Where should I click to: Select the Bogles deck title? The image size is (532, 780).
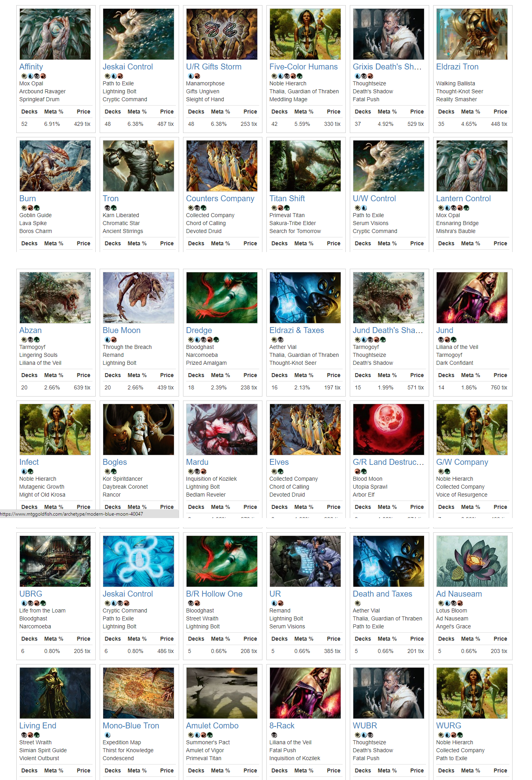pos(115,462)
